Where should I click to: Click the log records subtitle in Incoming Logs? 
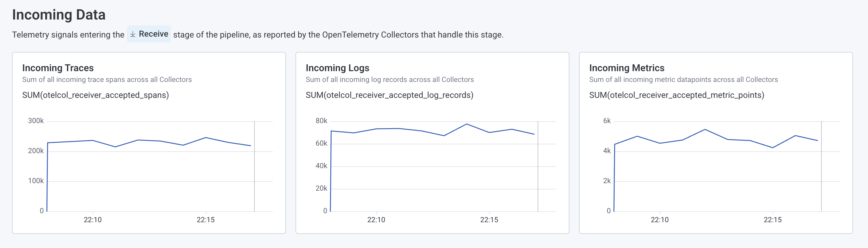click(390, 80)
